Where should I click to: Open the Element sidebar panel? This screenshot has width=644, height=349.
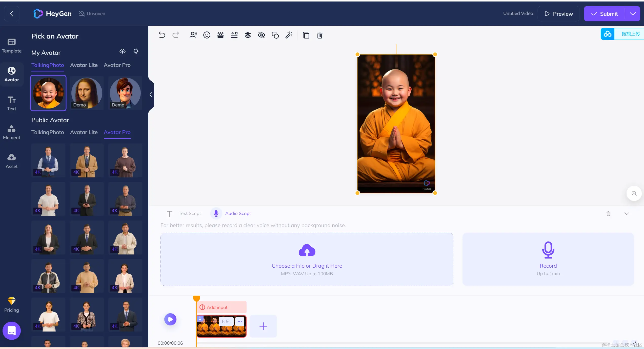(11, 132)
